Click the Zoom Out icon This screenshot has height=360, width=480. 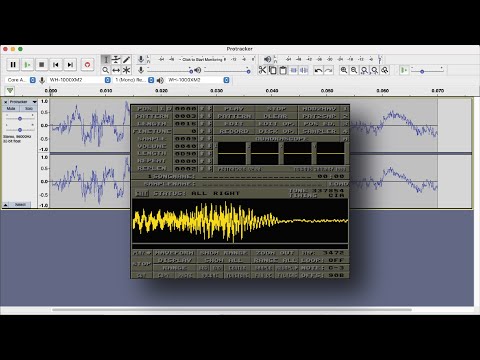click(x=354, y=70)
